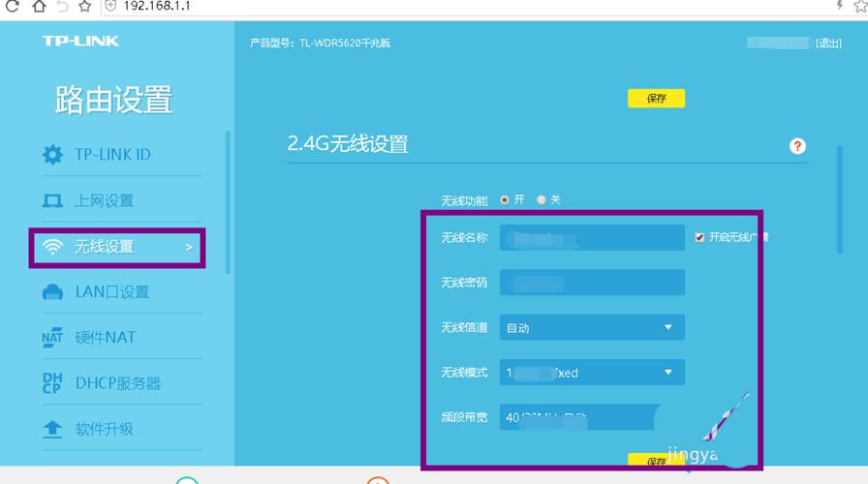
Task: Click the LAN口设置 port icon
Action: point(52,291)
